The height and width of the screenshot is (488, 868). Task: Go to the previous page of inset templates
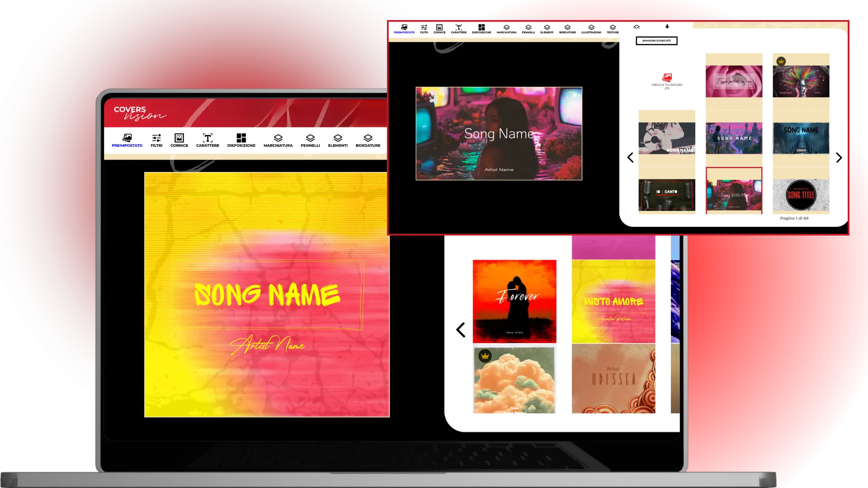[x=630, y=158]
